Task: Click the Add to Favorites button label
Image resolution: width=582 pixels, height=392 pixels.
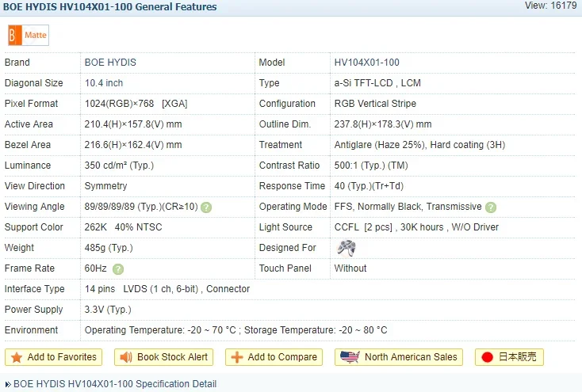Action: (x=62, y=357)
